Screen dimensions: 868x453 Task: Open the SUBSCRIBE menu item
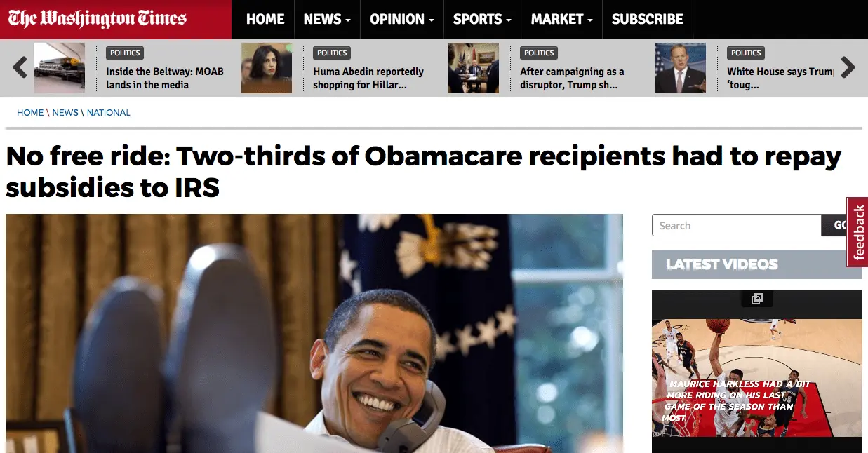coord(648,20)
